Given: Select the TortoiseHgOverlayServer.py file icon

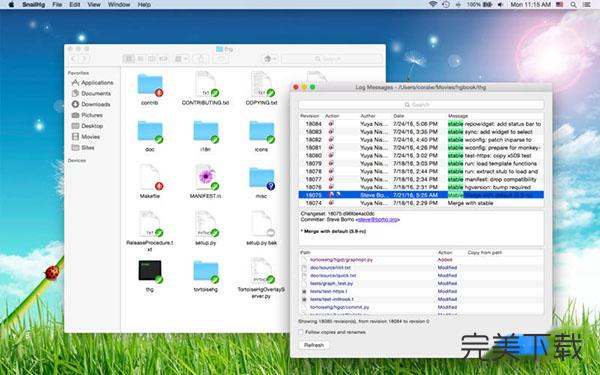Looking at the screenshot, I should tap(261, 271).
